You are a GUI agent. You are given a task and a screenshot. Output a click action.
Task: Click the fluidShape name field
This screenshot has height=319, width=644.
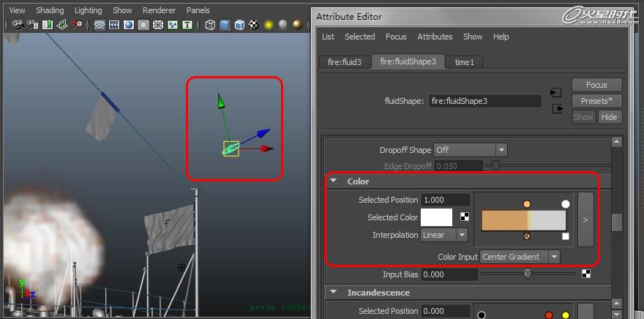pyautogui.click(x=485, y=101)
